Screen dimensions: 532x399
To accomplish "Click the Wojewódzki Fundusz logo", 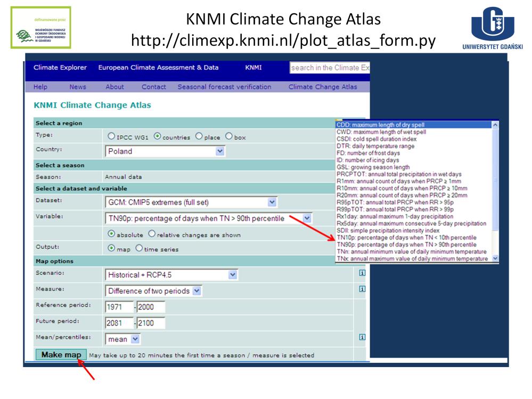I will coord(40,28).
